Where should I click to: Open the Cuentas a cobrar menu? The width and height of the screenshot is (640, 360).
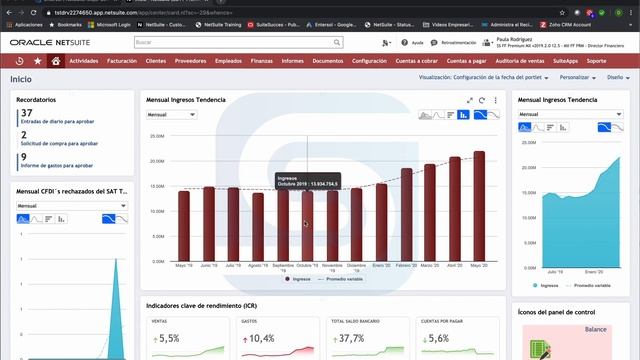pos(416,61)
